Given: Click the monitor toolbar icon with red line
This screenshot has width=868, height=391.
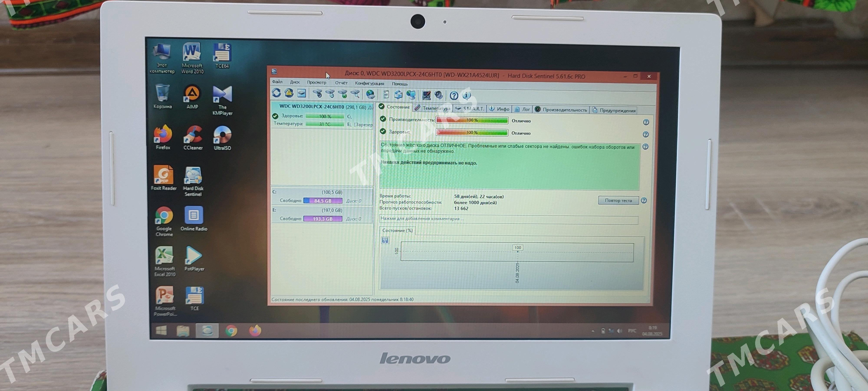Looking at the screenshot, I should [x=426, y=95].
